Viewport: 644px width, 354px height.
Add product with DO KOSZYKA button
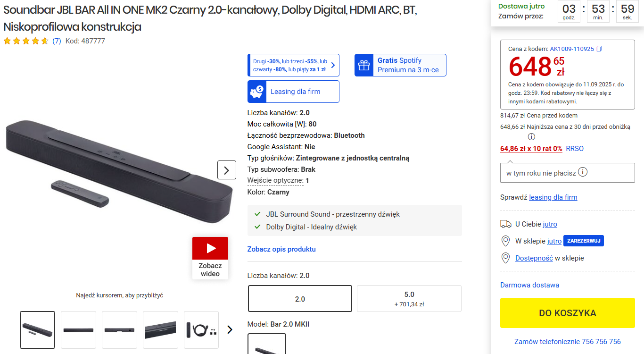(568, 313)
